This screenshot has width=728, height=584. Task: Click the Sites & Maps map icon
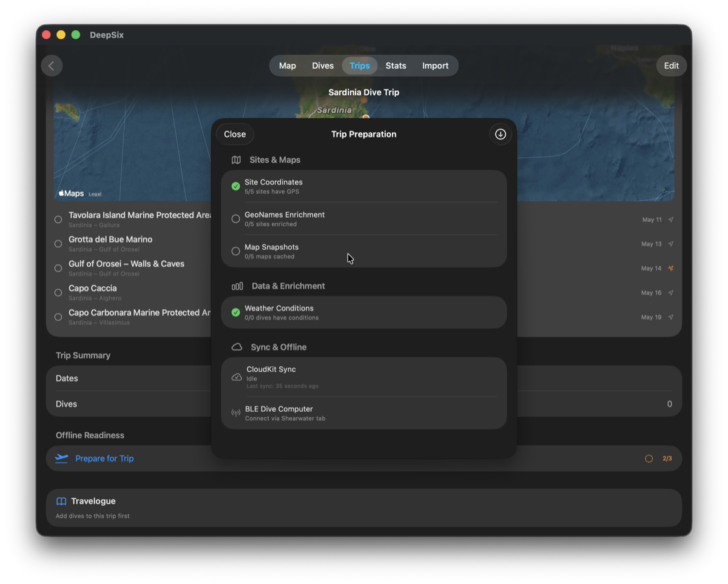click(x=236, y=160)
